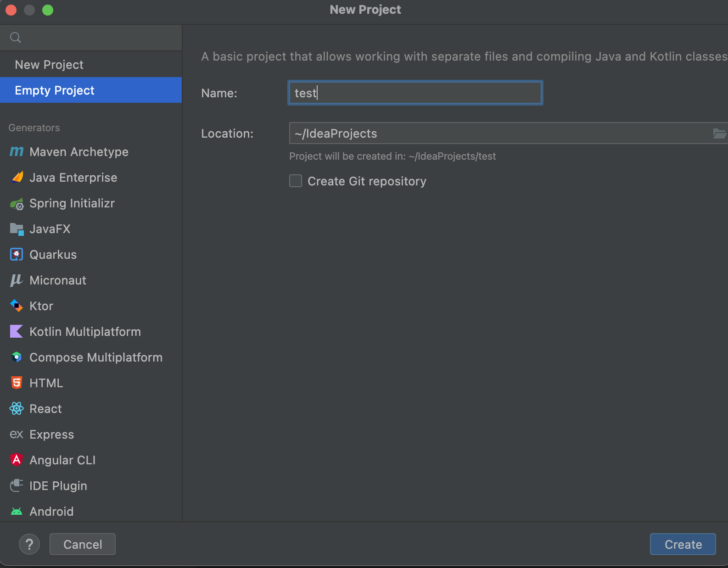Click the Spring Initializr leaf icon
Image resolution: width=728 pixels, height=568 pixels.
coord(17,203)
